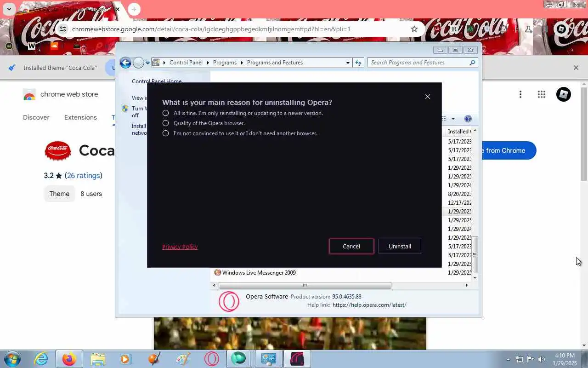588x368 pixels.
Task: Go back in Control Panel window
Action: point(125,63)
